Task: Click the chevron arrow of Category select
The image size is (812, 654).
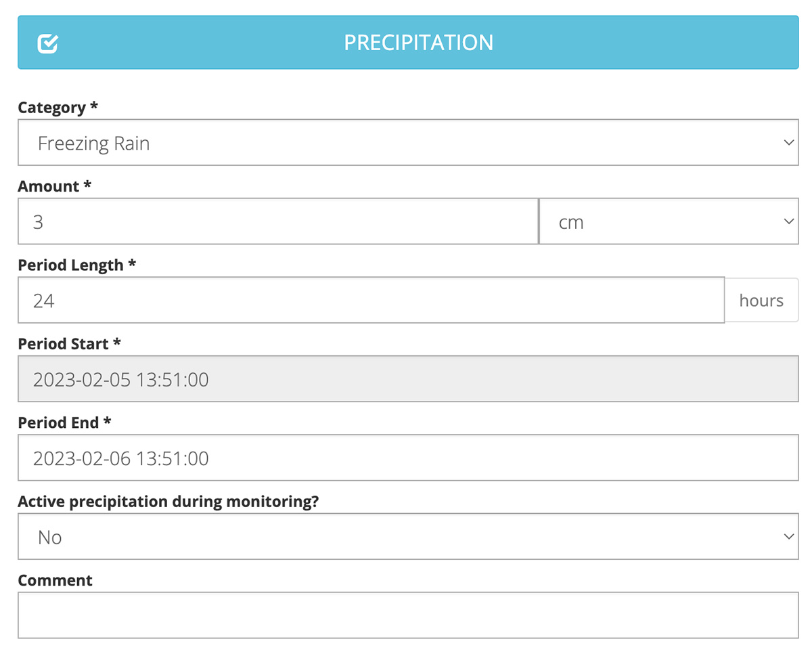Action: [787, 143]
